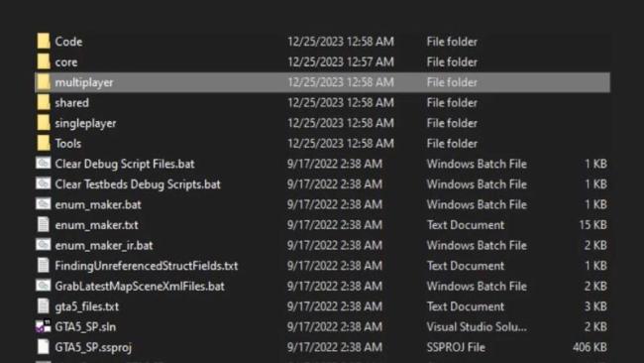Click the multiplayer folder icon
The width and height of the screenshot is (644, 363).
[x=44, y=82]
